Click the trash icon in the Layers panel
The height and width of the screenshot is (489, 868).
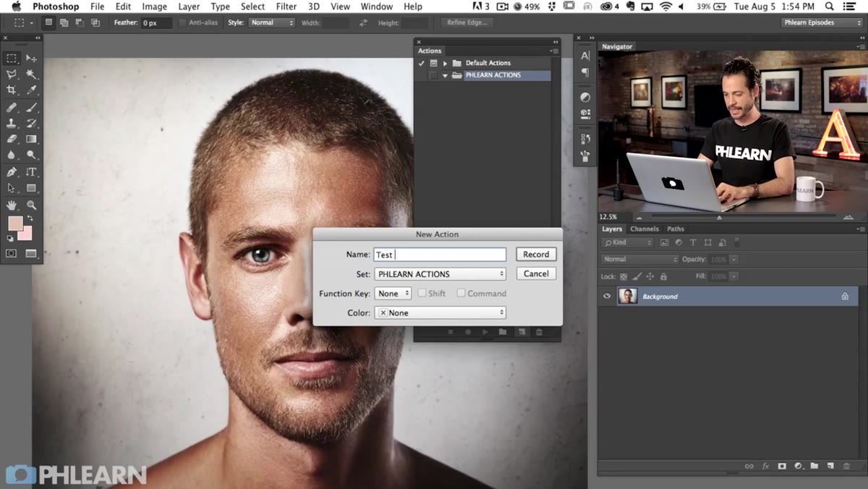tap(846, 467)
